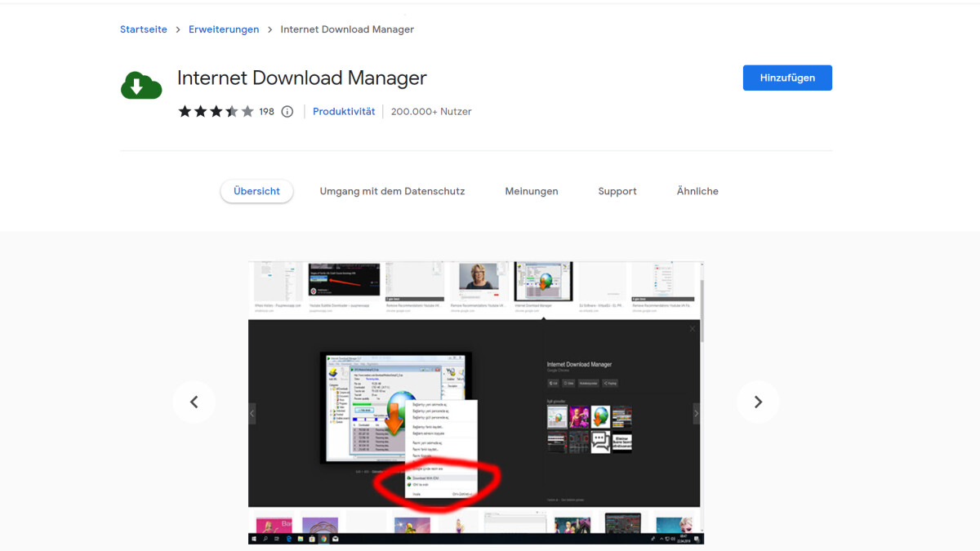Click 'Download With IDM' in the pictured context menu
Screen dimensions: 980x551
point(427,478)
